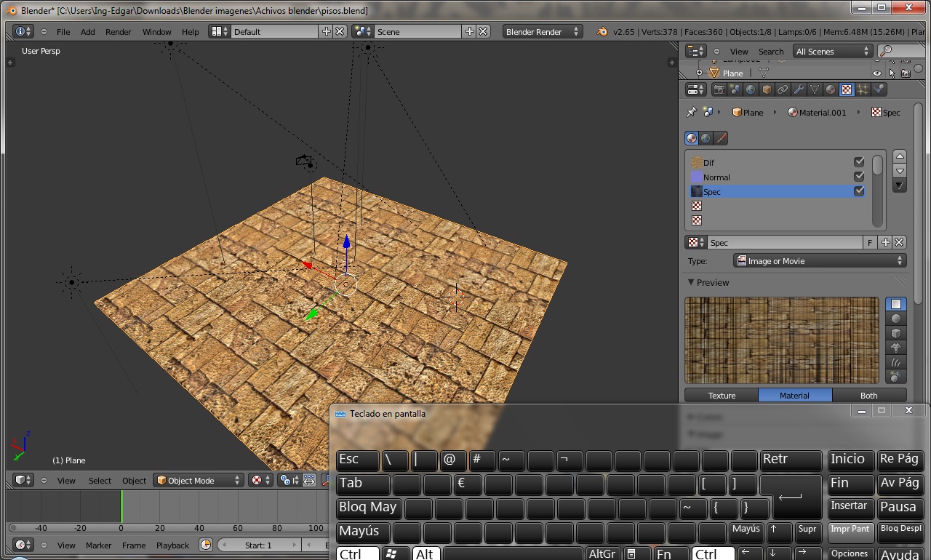Toggle Plane visibility eye in outliner

[x=877, y=73]
